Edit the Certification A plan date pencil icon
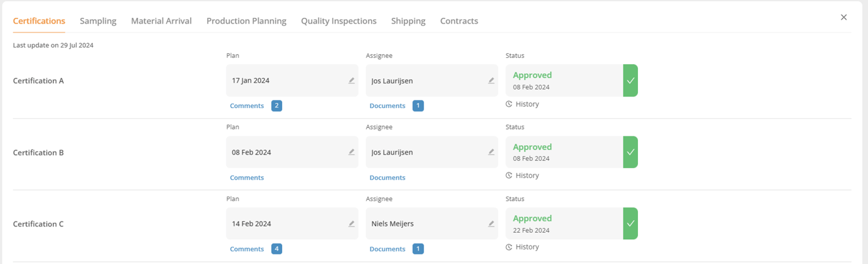The height and width of the screenshot is (264, 868). click(x=351, y=81)
